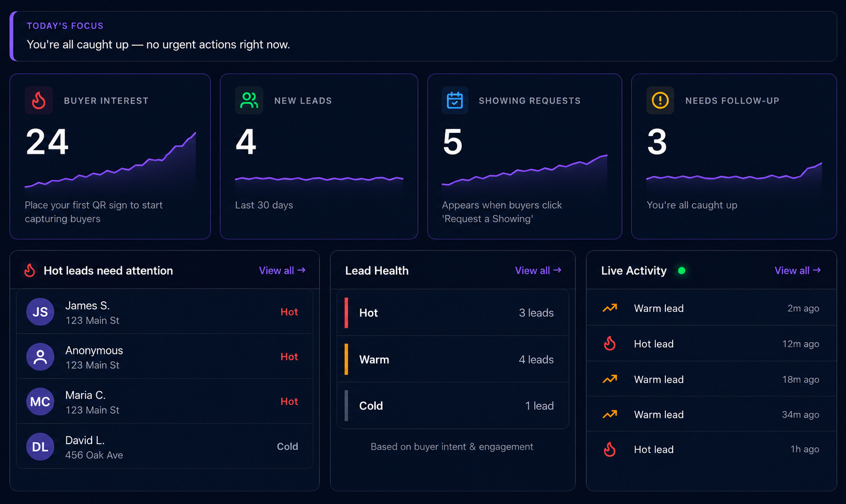Click the orange Warm indicator bar in Lead Health
846x504 pixels.
346,359
